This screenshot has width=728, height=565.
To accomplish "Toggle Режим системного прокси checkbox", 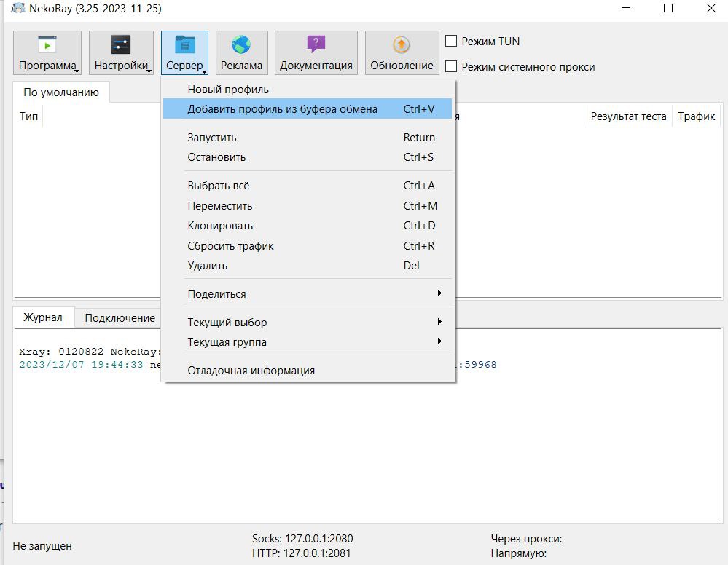I will (x=451, y=67).
